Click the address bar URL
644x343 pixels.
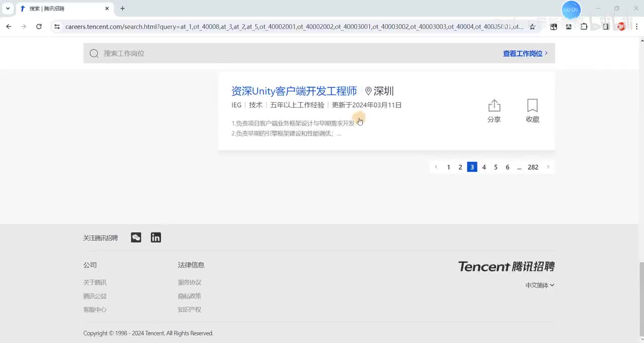pyautogui.click(x=294, y=27)
